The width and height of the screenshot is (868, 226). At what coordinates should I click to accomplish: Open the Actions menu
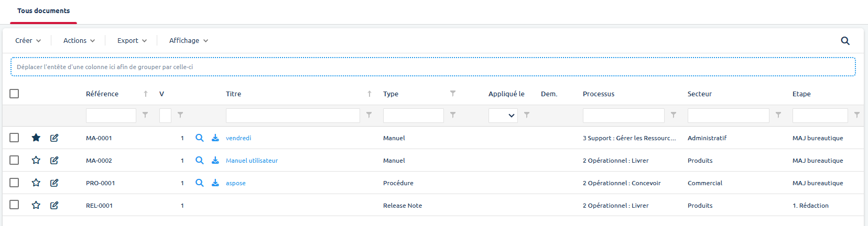click(79, 41)
